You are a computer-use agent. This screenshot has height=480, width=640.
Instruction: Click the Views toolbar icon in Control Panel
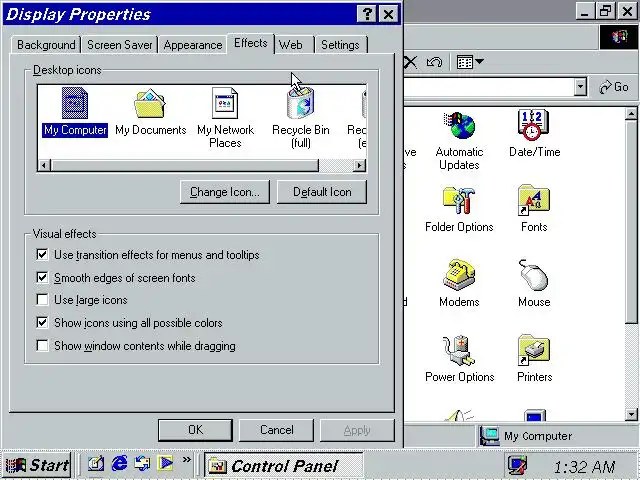[465, 62]
